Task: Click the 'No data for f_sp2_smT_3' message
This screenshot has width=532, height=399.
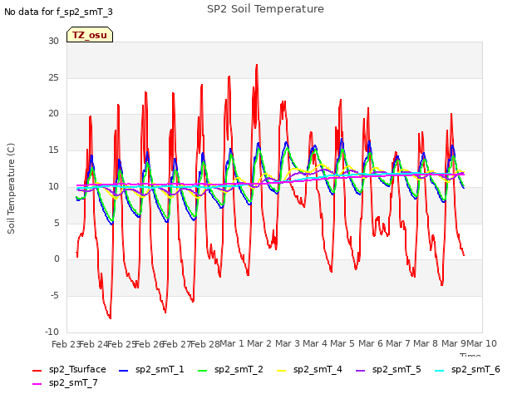Action: click(x=58, y=12)
